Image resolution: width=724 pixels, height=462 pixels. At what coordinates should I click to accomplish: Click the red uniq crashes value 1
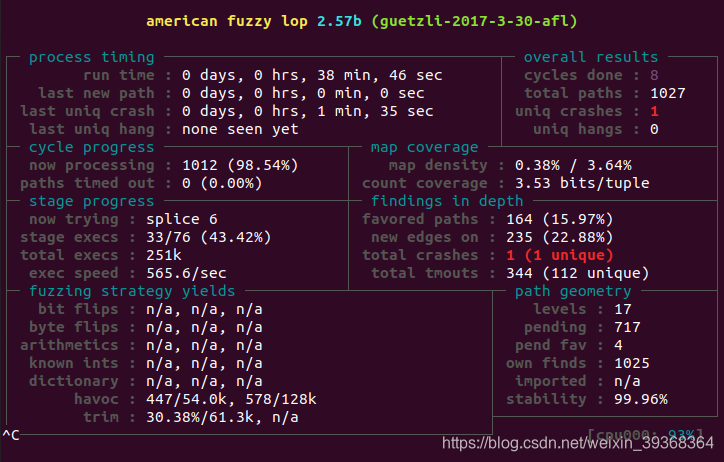pyautogui.click(x=654, y=111)
